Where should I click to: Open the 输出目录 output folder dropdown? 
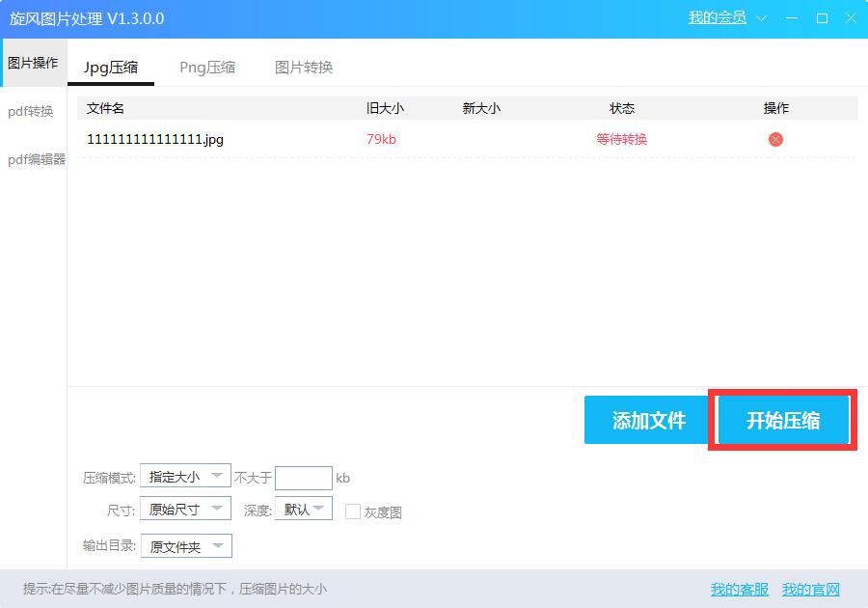[185, 545]
